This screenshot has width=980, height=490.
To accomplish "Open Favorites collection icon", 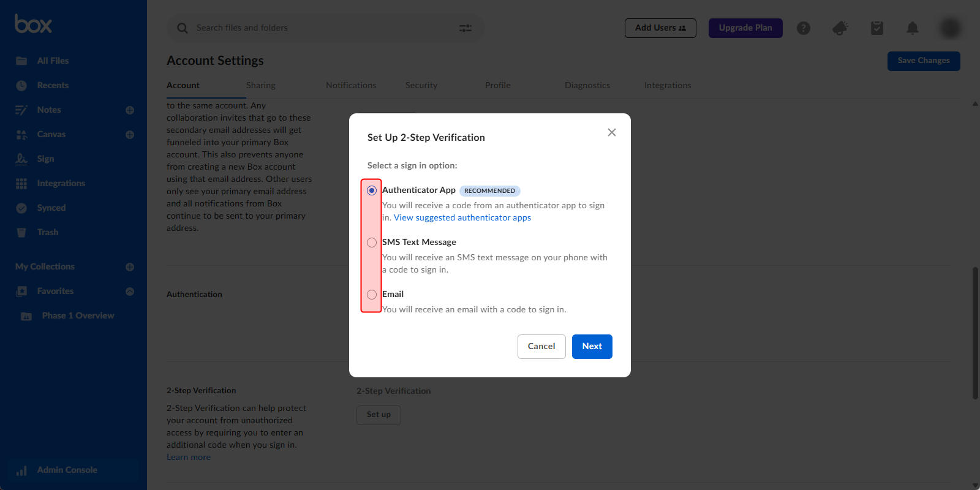I will pyautogui.click(x=21, y=292).
